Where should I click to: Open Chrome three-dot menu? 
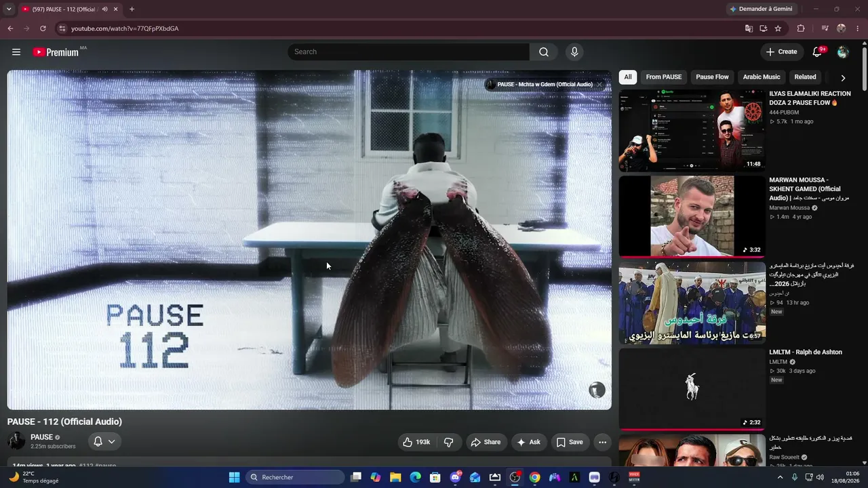[x=858, y=28]
